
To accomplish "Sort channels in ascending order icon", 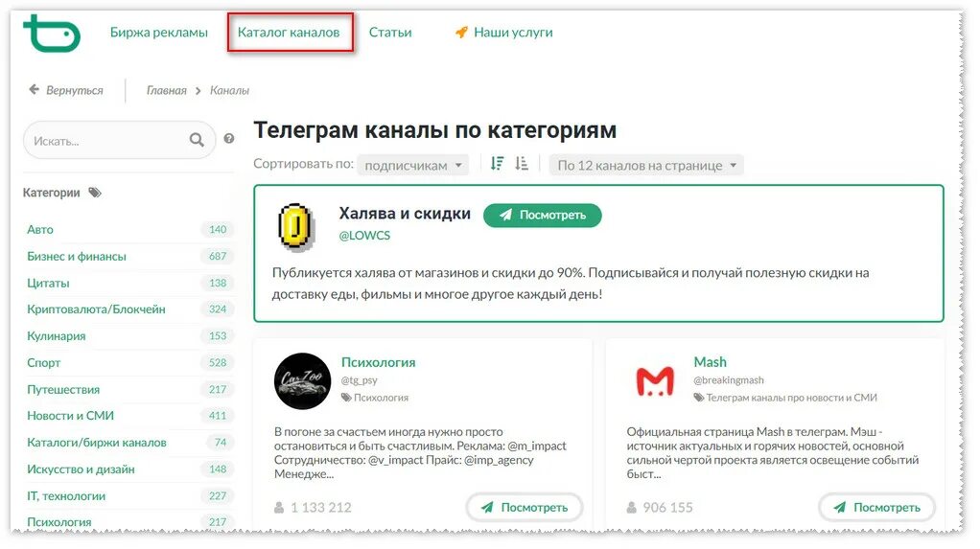I will coord(522,164).
